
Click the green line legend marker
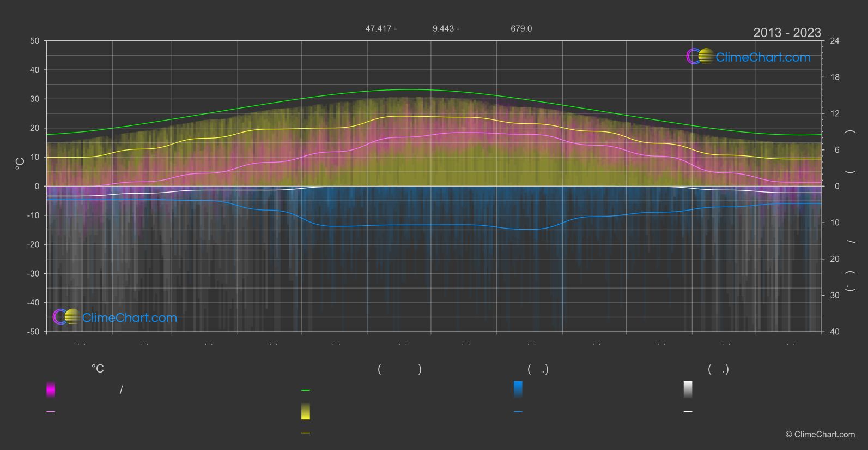(306, 391)
